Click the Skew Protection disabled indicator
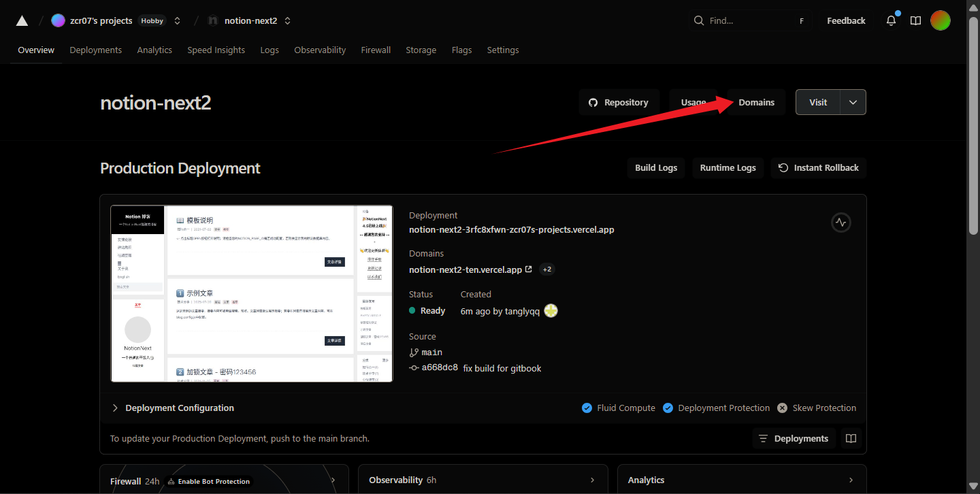The width and height of the screenshot is (980, 494). [x=817, y=408]
